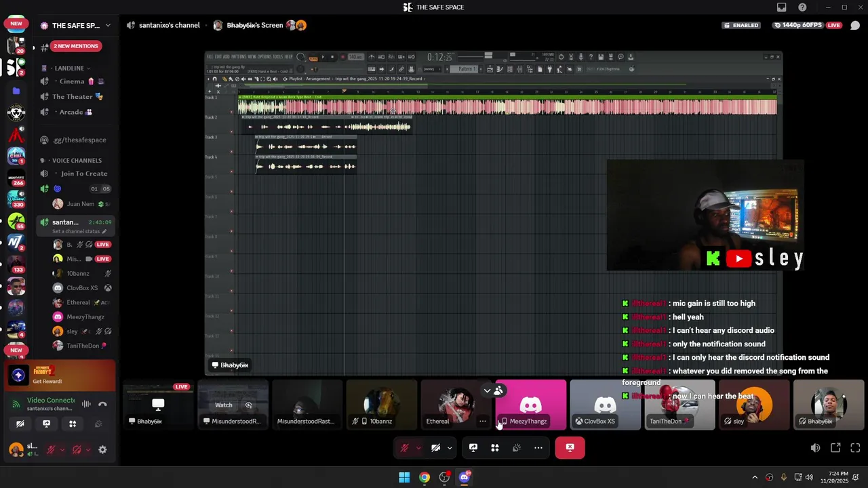Toggle microphone mute in user panel
The height and width of the screenshot is (488, 868).
click(x=51, y=449)
